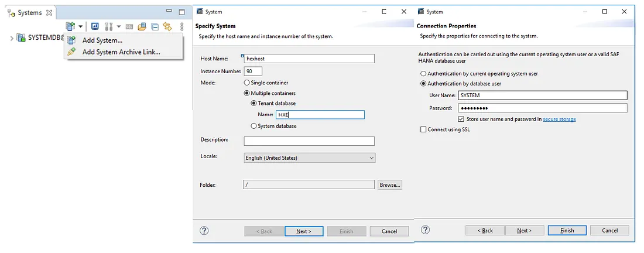644x253 pixels.
Task: Open the System Monitor icon in the Systems toolbar
Action: [95, 26]
